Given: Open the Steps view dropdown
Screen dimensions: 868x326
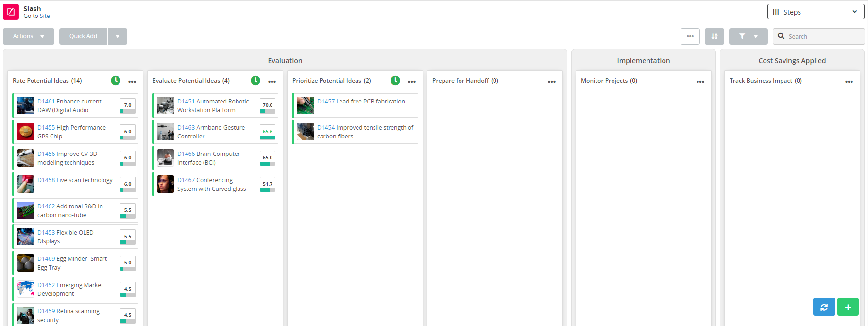Looking at the screenshot, I should coord(816,12).
